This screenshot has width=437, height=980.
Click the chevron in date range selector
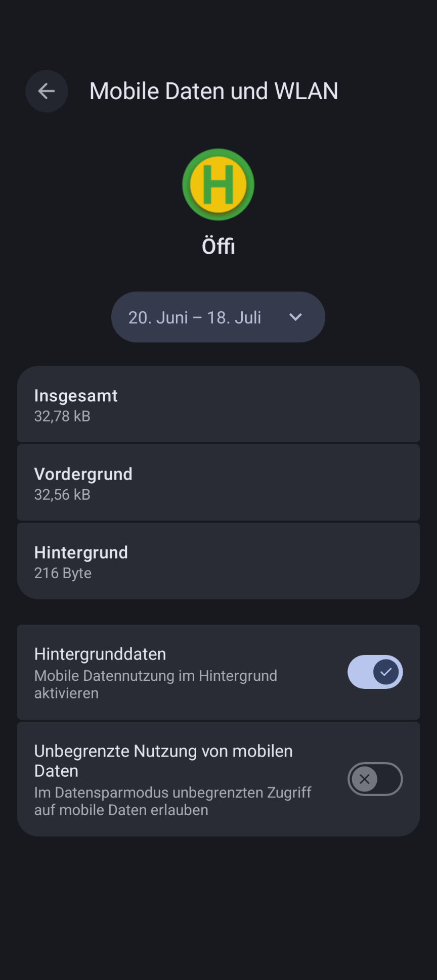point(295,317)
